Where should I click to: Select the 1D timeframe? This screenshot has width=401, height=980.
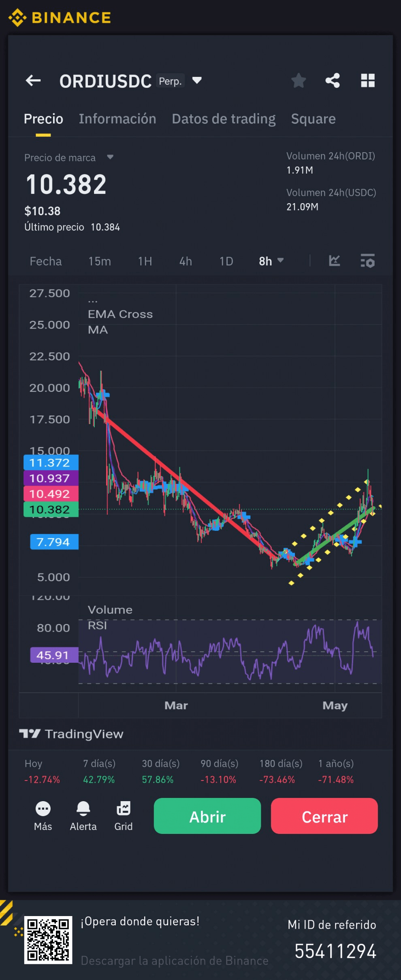click(x=226, y=261)
